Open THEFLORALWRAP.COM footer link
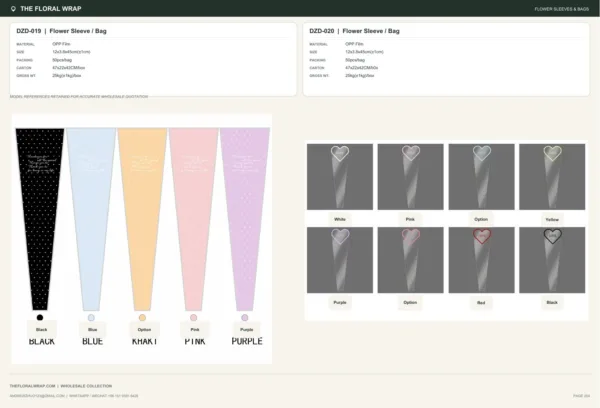The height and width of the screenshot is (408, 600). [x=33, y=386]
